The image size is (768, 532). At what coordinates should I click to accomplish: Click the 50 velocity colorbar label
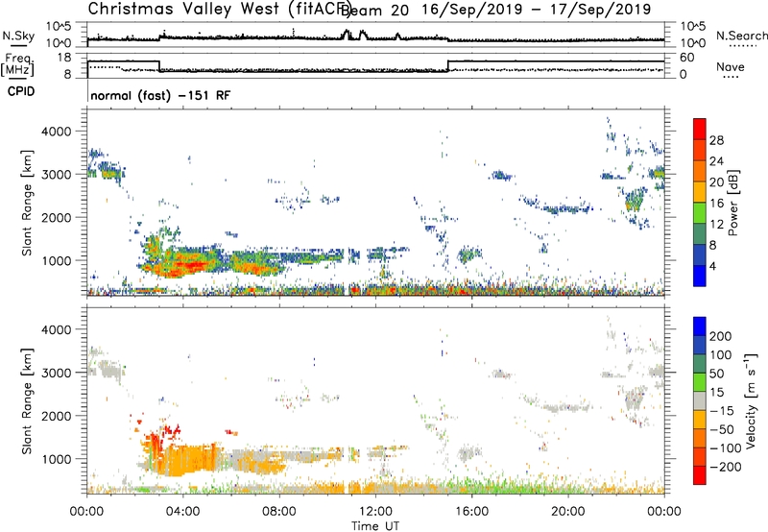pyautogui.click(x=717, y=374)
